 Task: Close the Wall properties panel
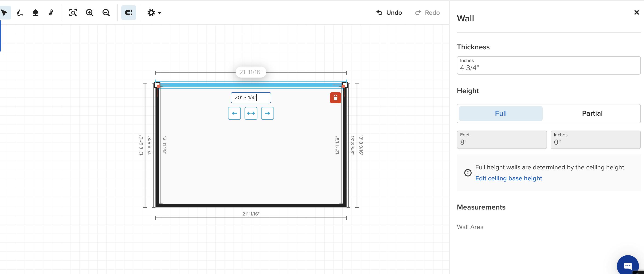coord(636,12)
